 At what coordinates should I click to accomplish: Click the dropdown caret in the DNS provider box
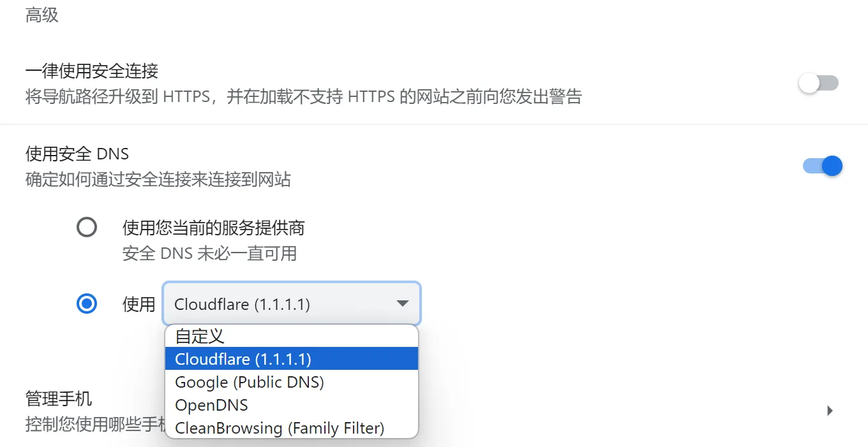coord(402,304)
